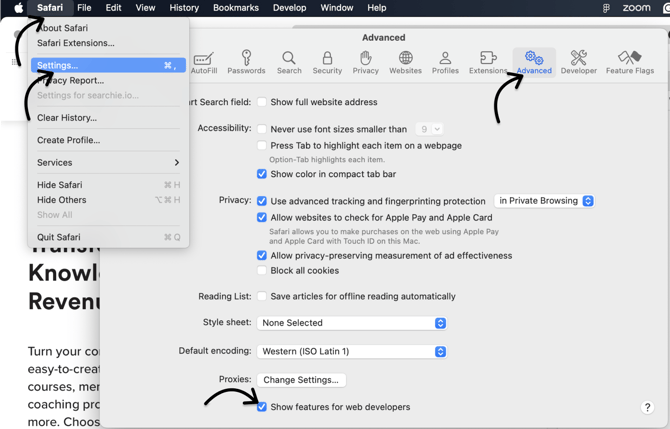Open the Developer settings tab
Image resolution: width=670 pixels, height=429 pixels.
click(x=579, y=62)
